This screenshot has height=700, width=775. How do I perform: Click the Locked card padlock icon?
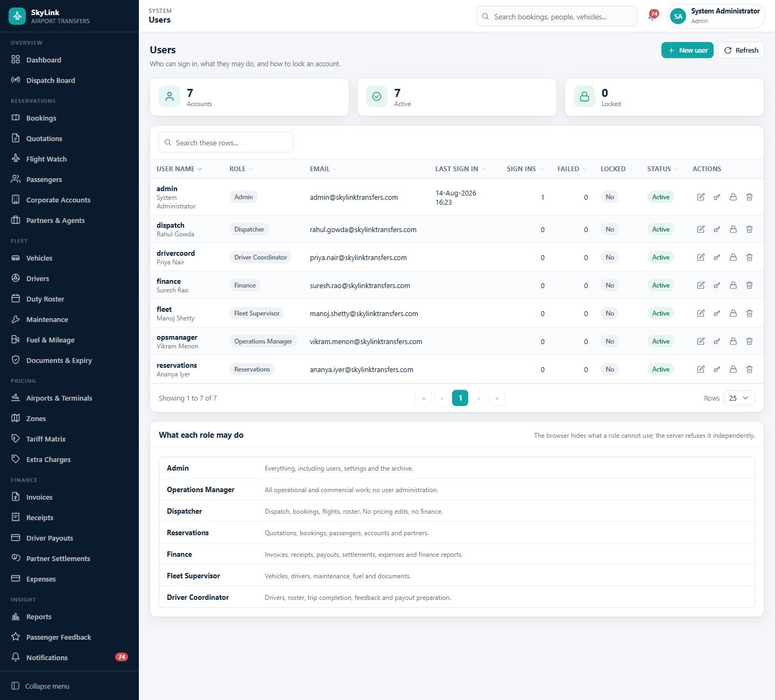point(584,97)
